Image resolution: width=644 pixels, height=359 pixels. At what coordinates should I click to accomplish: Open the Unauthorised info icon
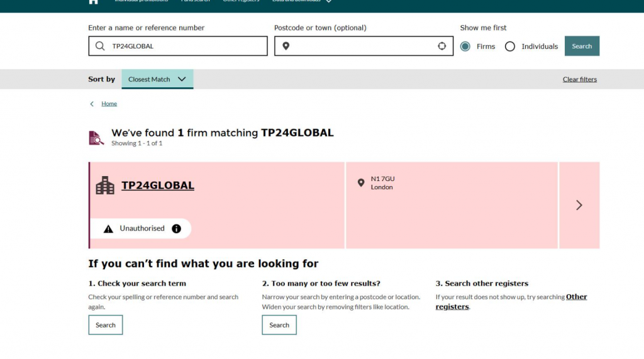click(x=176, y=229)
